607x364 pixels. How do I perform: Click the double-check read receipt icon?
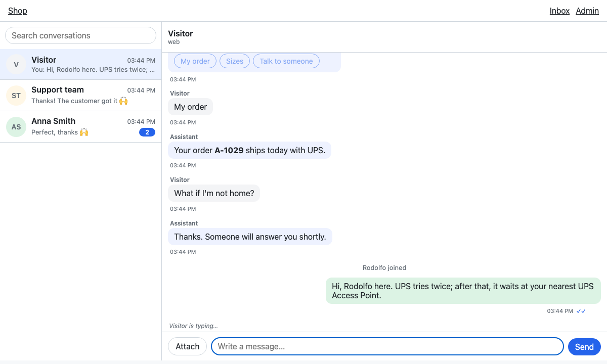[581, 311]
